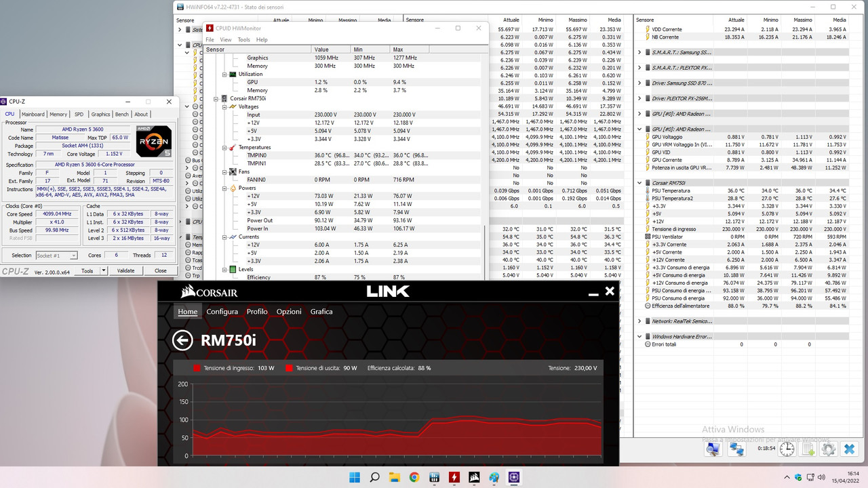Switch to Mainboard tab in CPU-Z
Screen dimensions: 868x488
(x=33, y=115)
